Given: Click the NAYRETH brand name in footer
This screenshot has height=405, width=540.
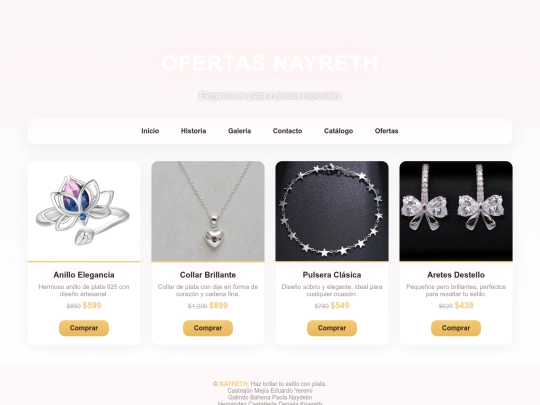Looking at the screenshot, I should tap(233, 384).
